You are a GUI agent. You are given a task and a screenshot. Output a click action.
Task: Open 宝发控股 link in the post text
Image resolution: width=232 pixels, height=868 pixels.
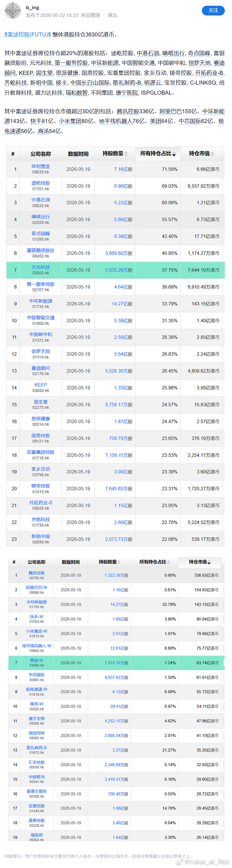[x=175, y=83]
